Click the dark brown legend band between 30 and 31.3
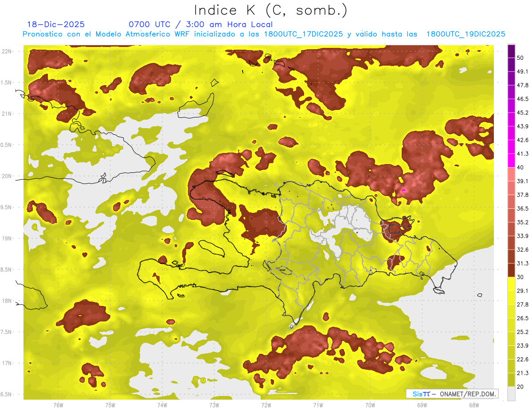The width and height of the screenshot is (532, 411). (x=512, y=270)
